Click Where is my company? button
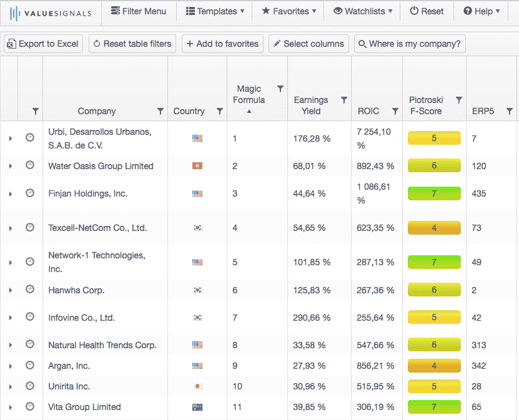The image size is (519, 420). point(410,44)
